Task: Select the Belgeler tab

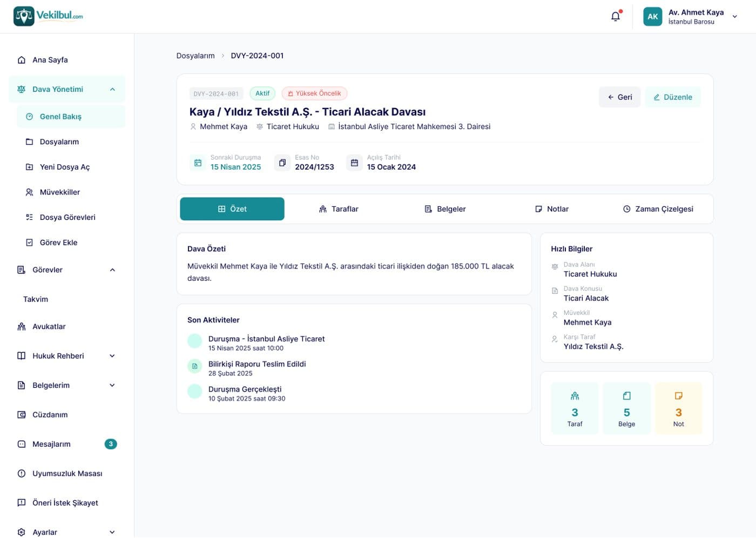Action: pos(445,209)
